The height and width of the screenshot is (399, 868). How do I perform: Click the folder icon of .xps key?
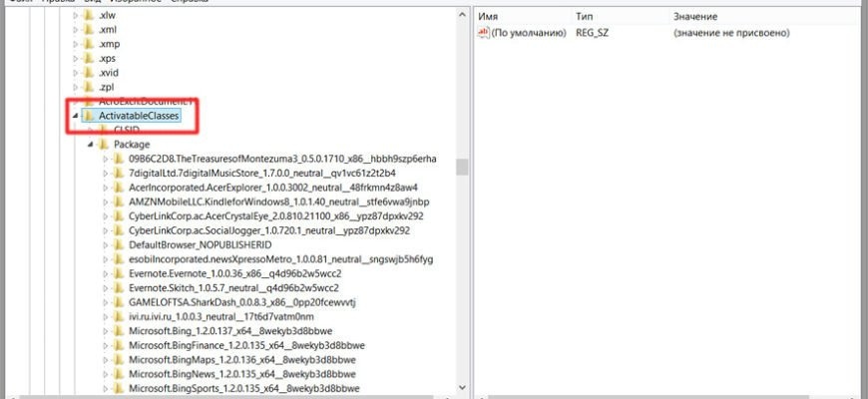point(89,58)
